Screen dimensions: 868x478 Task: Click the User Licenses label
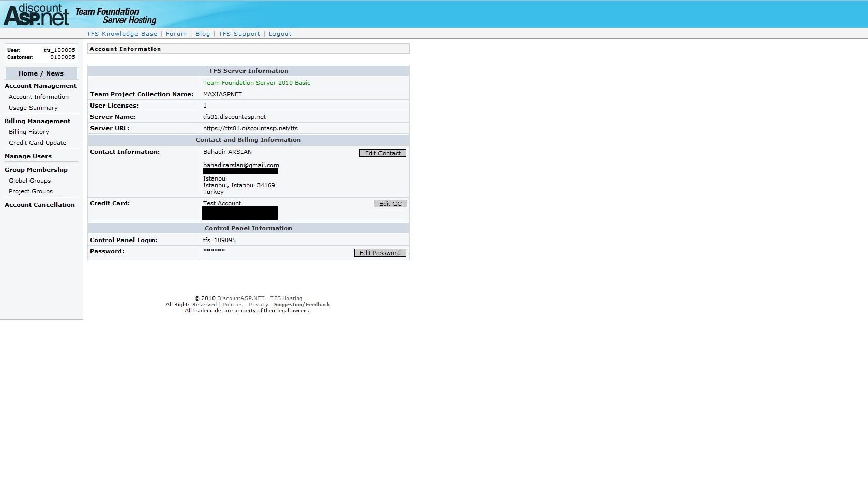click(x=114, y=106)
